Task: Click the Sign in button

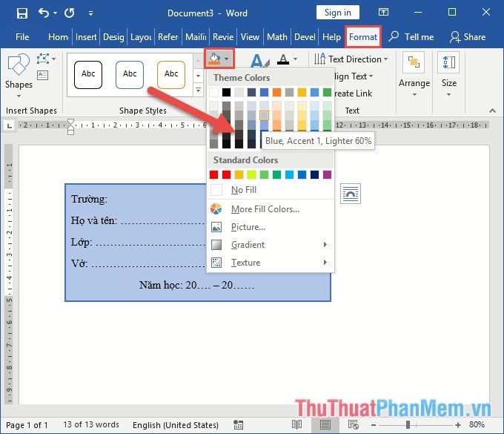Action: (x=337, y=13)
